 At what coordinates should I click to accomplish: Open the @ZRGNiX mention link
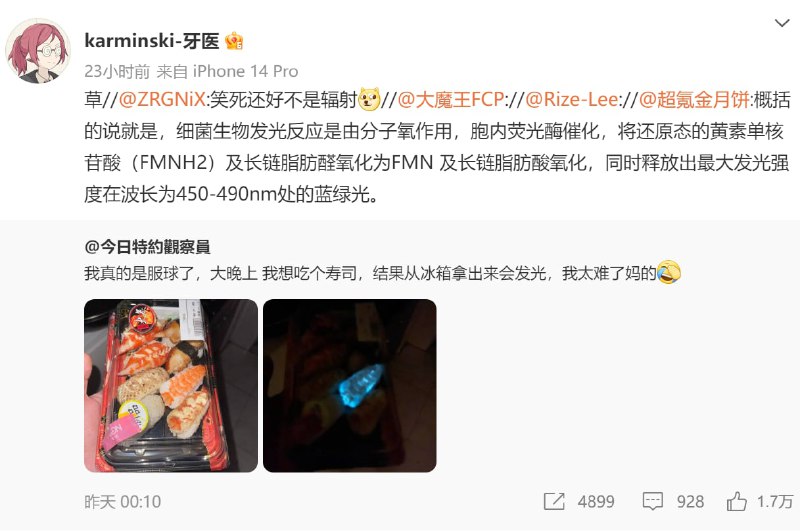(162, 99)
